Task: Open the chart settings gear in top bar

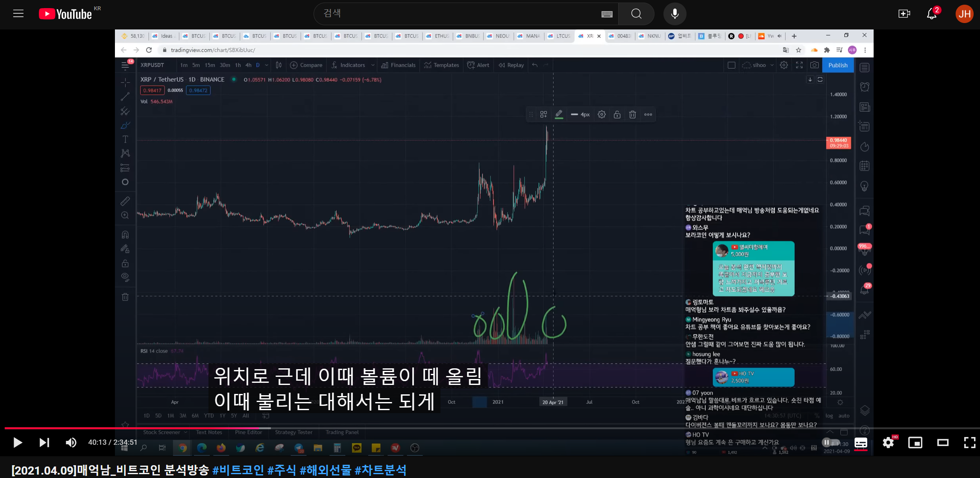Action: tap(784, 65)
